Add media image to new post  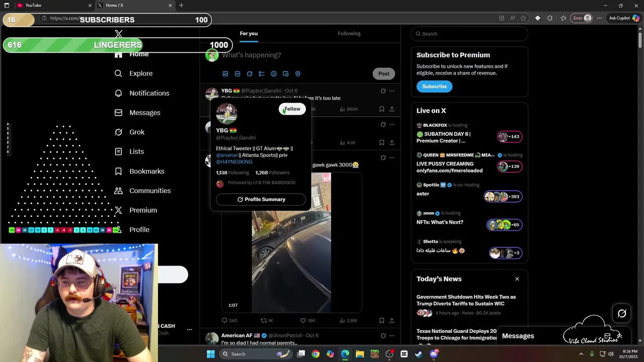(x=225, y=74)
